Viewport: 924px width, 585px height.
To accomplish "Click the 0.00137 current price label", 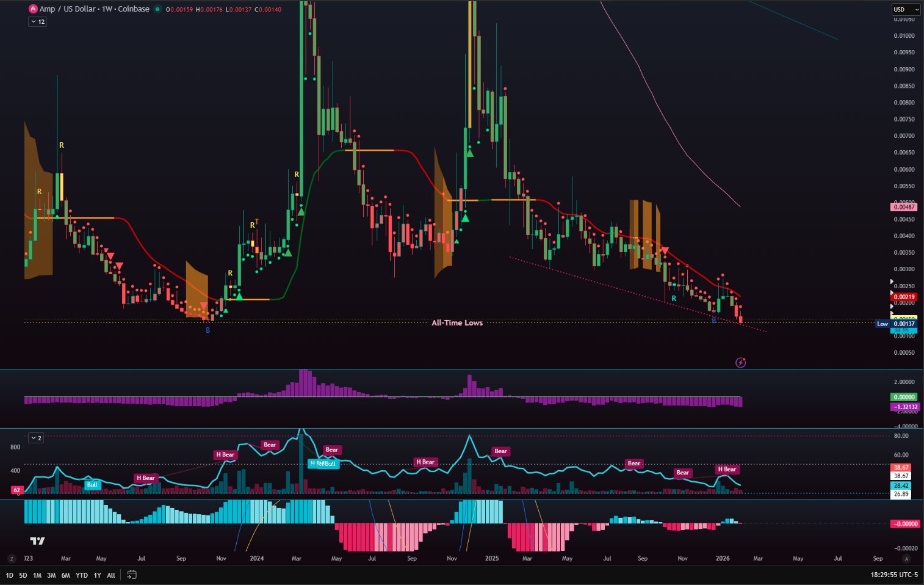I will coord(904,324).
